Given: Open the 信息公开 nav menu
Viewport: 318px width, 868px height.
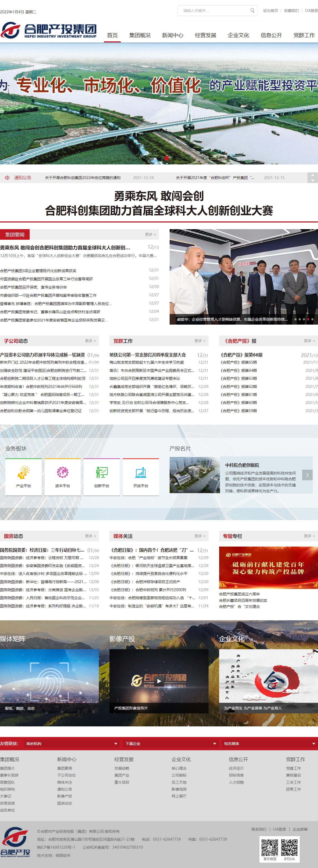Looking at the screenshot, I should (271, 35).
